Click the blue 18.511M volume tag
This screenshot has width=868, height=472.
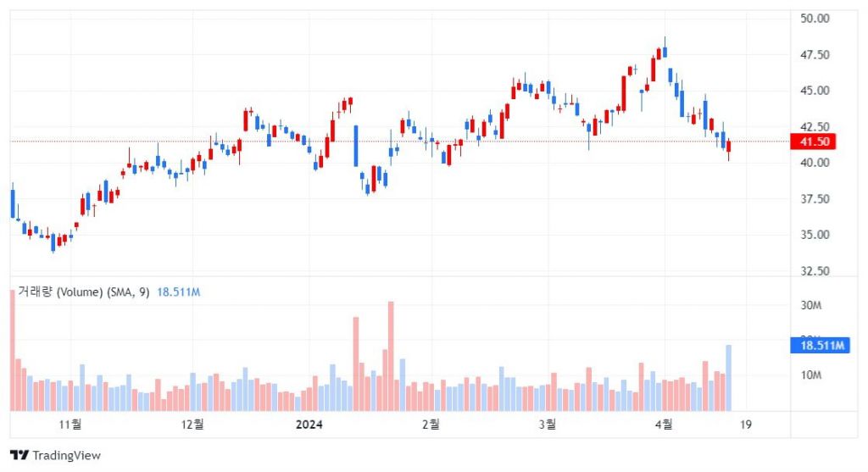pos(821,345)
